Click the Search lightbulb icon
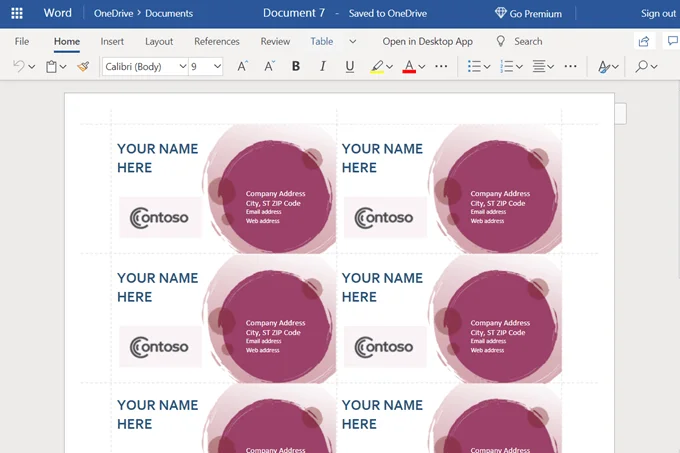 [500, 41]
